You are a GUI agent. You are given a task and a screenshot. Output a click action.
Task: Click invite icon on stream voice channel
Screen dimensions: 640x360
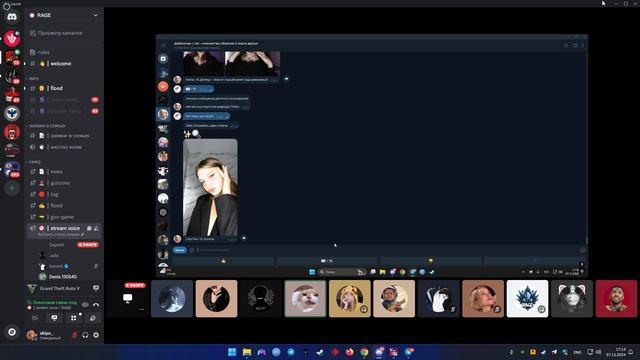tap(96, 229)
